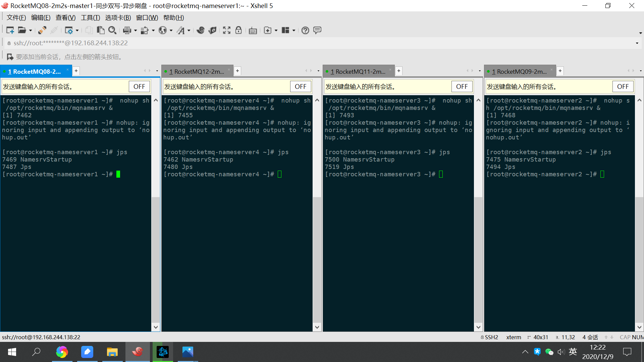Screen dimensions: 644x362
Task: Toggle OFF button in nameserver2 pane
Action: pos(623,86)
